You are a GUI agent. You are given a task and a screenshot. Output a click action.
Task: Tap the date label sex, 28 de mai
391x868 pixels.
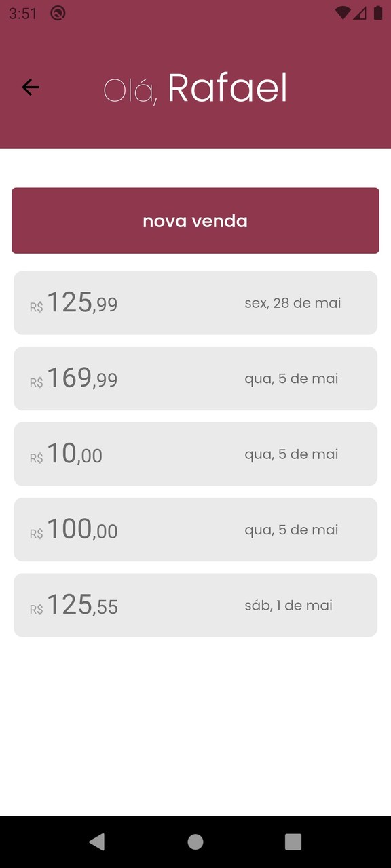292,303
